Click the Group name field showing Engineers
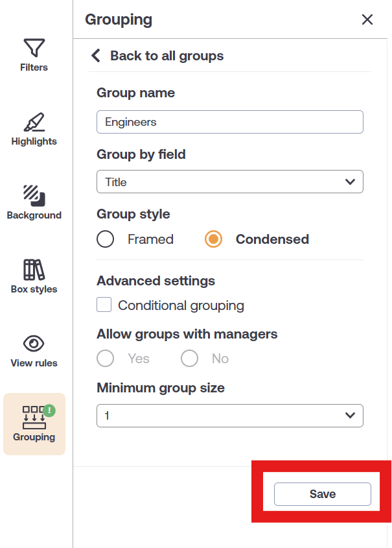Viewport: 392px width, 548px height. tap(230, 122)
